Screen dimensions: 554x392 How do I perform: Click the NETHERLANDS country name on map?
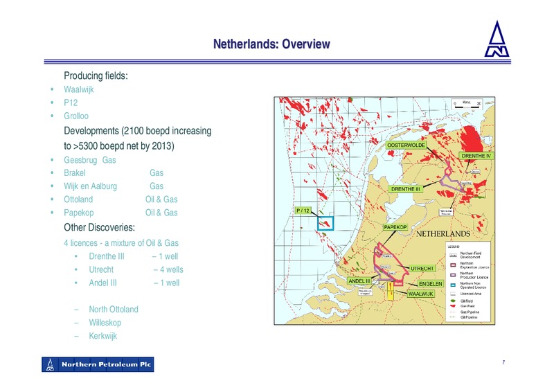point(443,234)
